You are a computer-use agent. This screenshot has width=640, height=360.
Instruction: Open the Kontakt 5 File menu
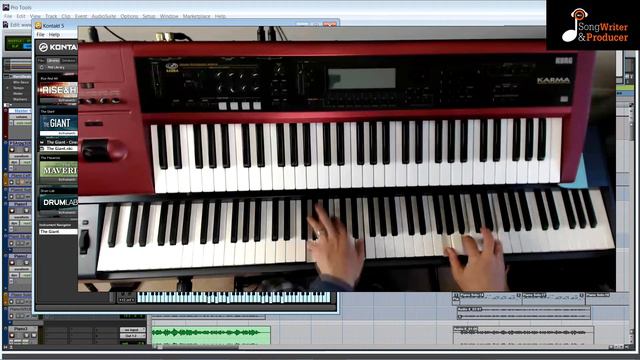[40, 35]
